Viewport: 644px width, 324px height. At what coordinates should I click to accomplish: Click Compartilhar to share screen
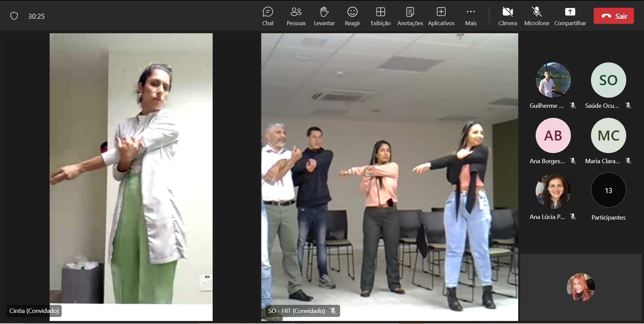pyautogui.click(x=570, y=16)
